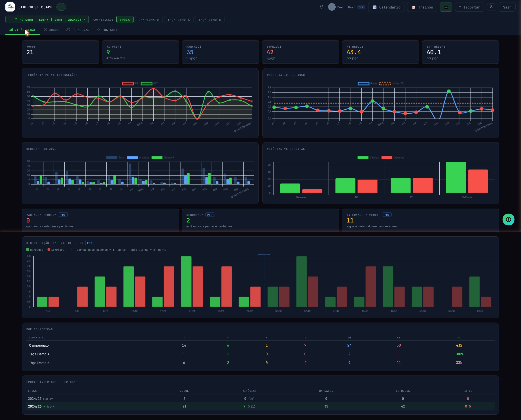Select the Visão Geral tab
Viewport: 521px width, 420px height.
(23, 30)
